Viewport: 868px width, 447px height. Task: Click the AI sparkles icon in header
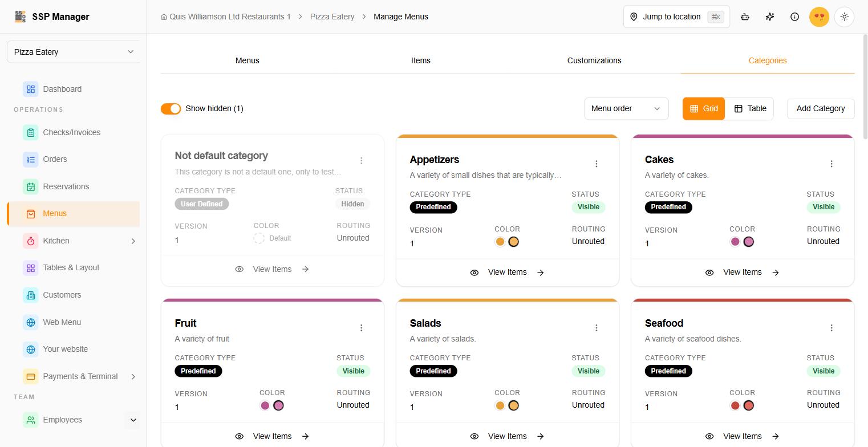(x=770, y=17)
